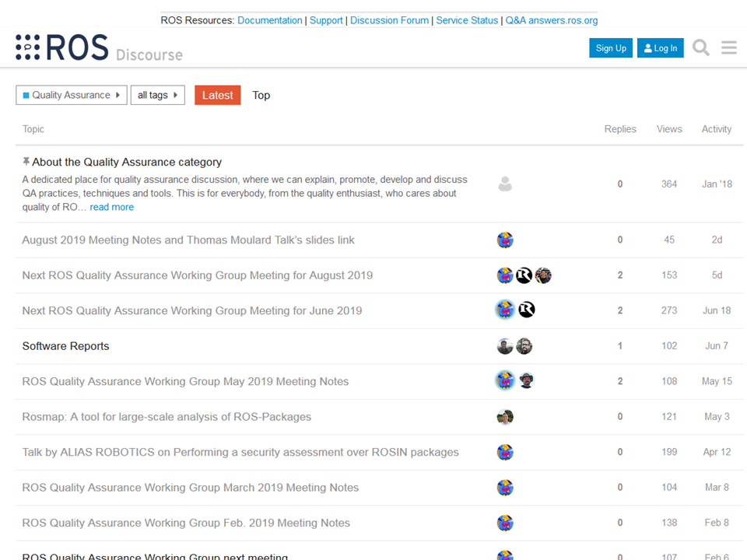Click second avatar on Software Reports row
This screenshot has height=560, width=747.
point(524,346)
